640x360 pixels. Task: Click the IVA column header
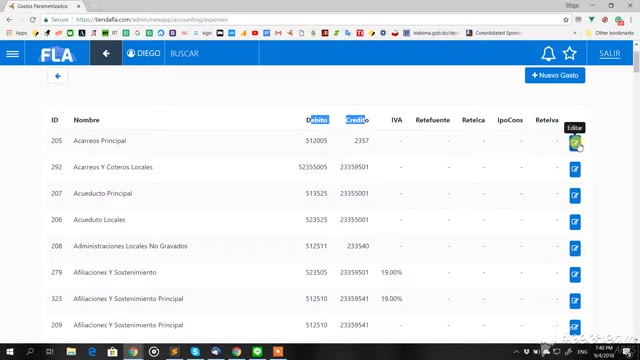pos(397,120)
